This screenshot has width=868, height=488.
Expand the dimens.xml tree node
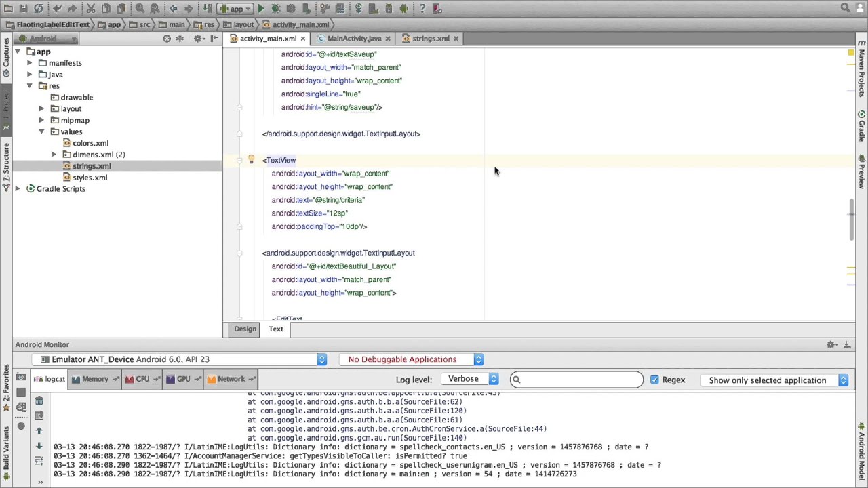click(54, 155)
